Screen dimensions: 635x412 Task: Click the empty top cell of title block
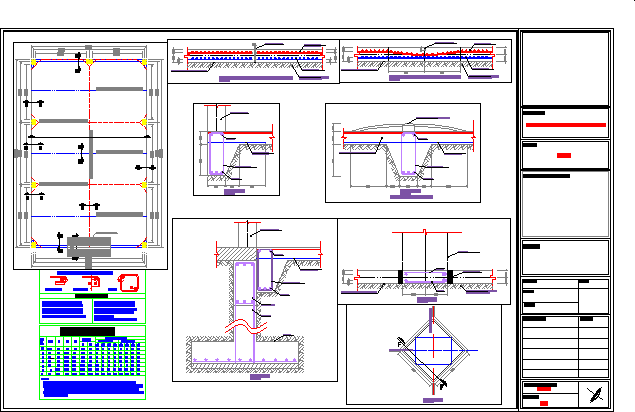[565, 67]
